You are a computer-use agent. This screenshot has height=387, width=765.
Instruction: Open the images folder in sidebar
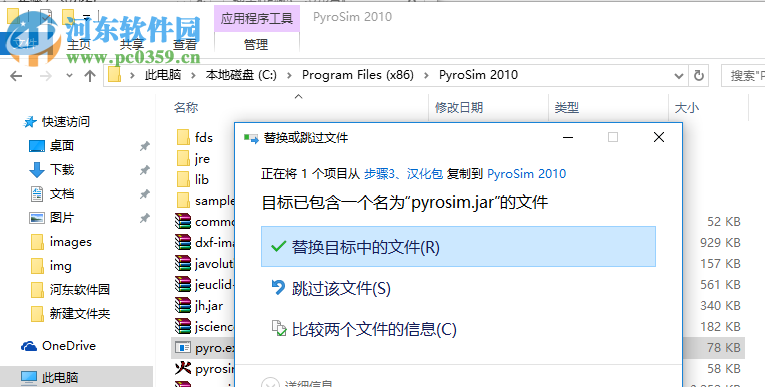coord(70,242)
